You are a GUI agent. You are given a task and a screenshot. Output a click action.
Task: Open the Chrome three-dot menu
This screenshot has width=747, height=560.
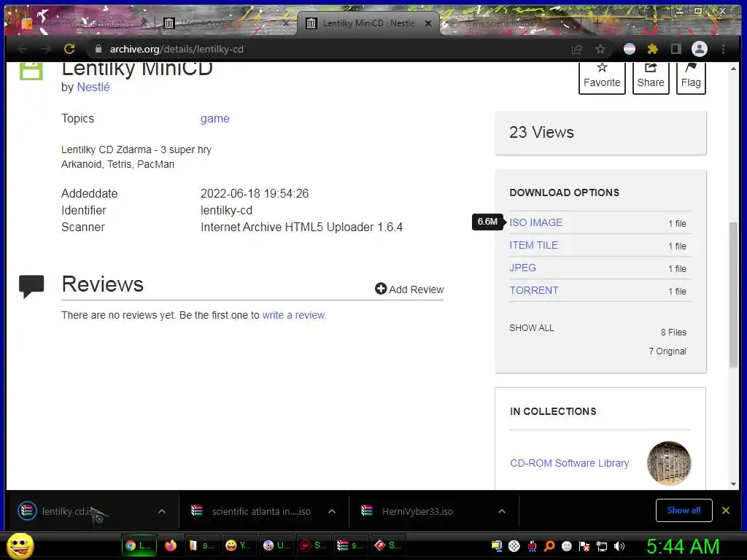point(723,49)
